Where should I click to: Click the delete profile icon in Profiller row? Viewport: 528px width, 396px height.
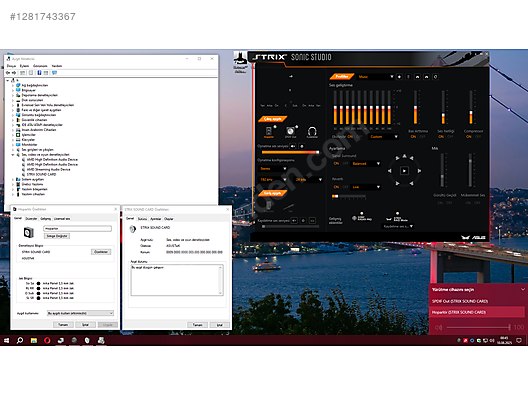[x=408, y=77]
